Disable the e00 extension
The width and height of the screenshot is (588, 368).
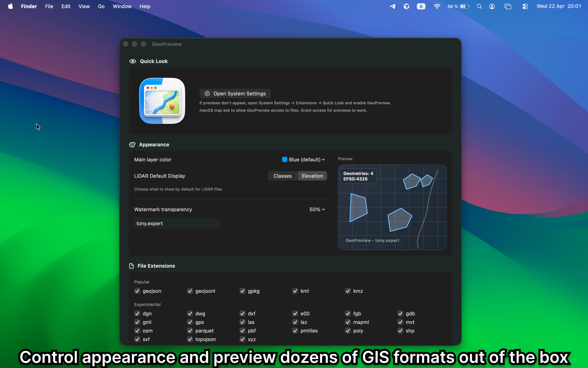pyautogui.click(x=295, y=313)
